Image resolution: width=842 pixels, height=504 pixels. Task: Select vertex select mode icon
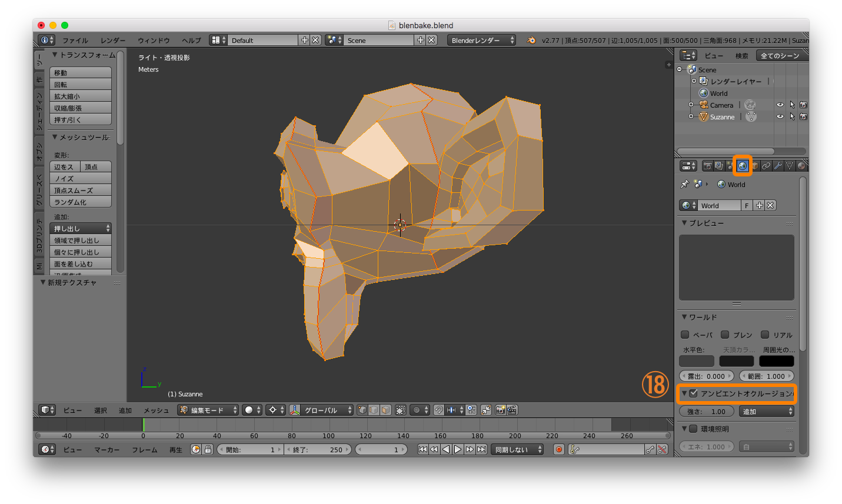click(362, 410)
